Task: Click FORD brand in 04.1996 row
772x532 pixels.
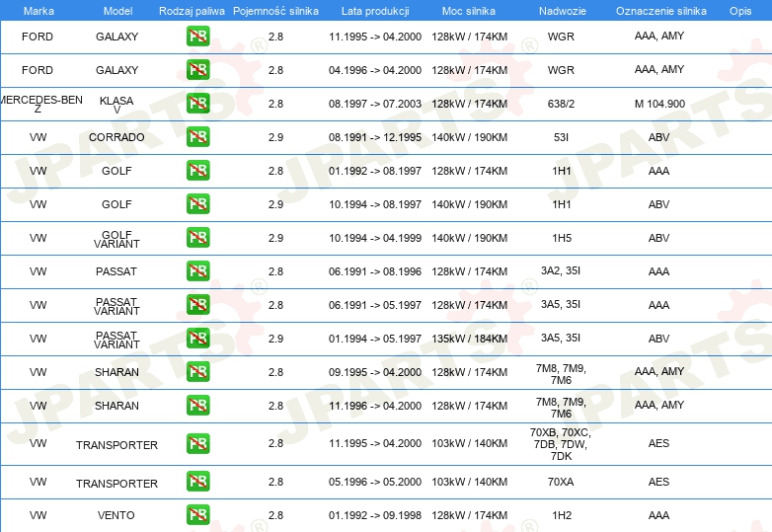Action: click(x=38, y=70)
